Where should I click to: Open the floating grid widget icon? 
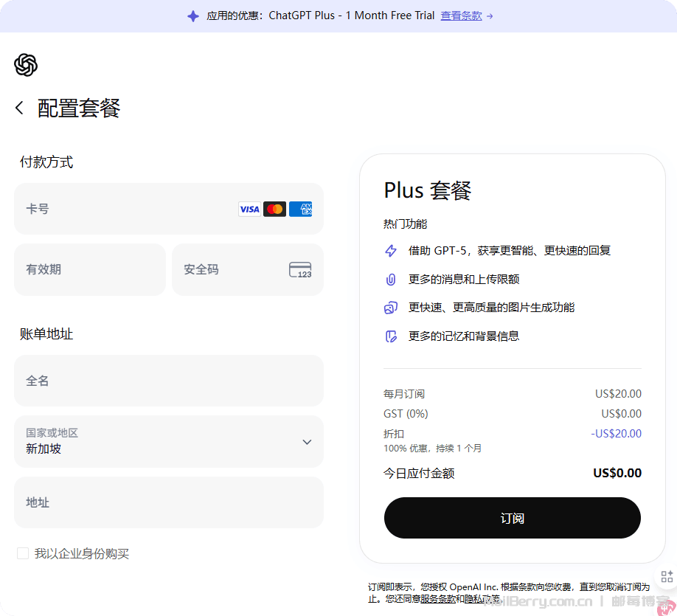[667, 577]
